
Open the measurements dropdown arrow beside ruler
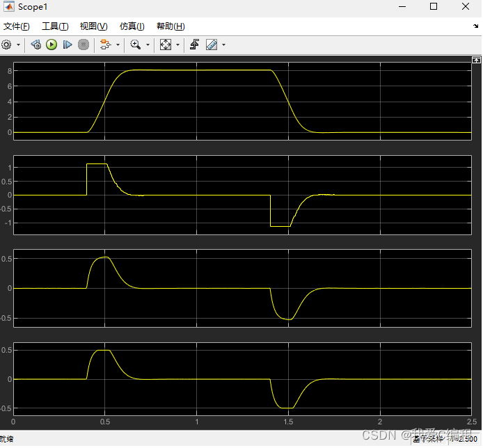click(223, 45)
